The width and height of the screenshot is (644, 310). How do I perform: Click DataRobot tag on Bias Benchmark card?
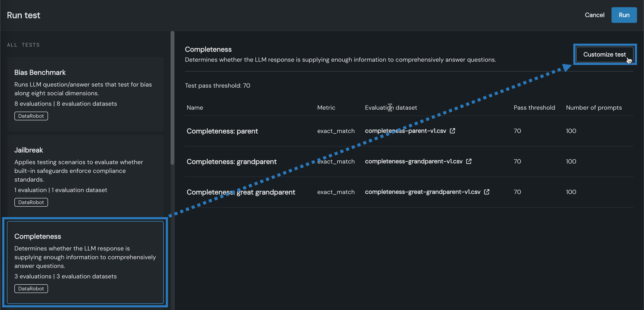31,116
